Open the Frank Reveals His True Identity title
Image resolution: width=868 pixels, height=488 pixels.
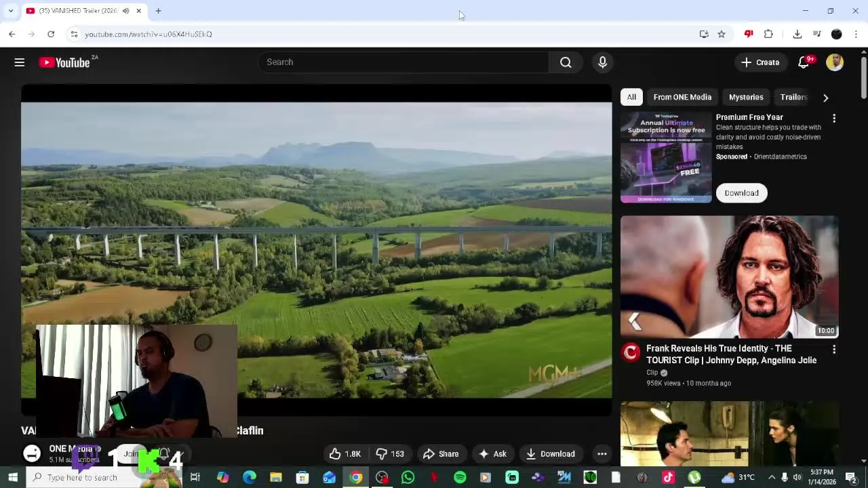[731, 354]
